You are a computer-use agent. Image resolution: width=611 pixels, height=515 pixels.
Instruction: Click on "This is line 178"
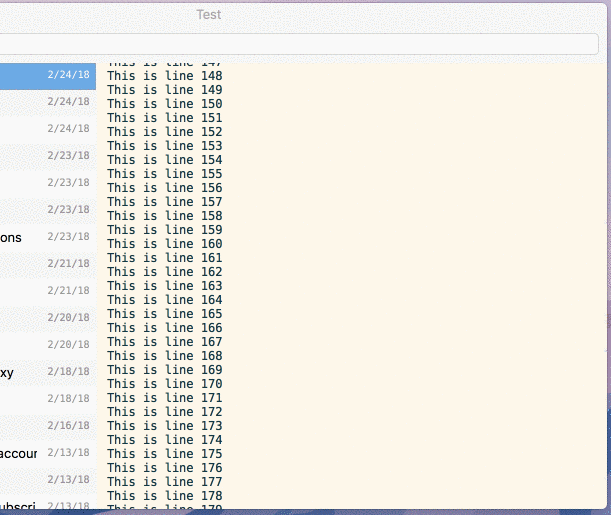(x=165, y=496)
